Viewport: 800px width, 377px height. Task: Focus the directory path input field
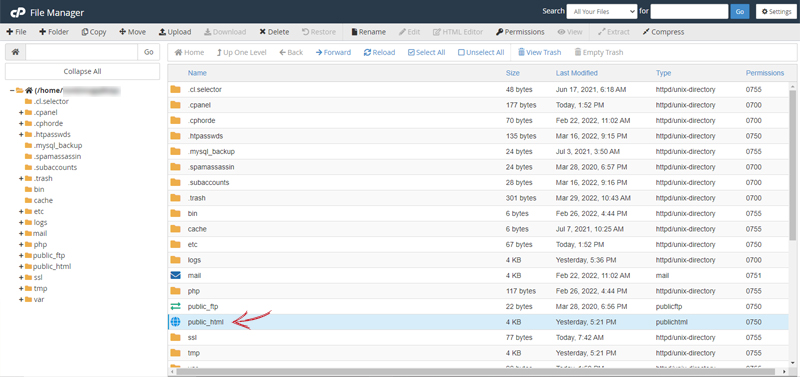point(82,52)
